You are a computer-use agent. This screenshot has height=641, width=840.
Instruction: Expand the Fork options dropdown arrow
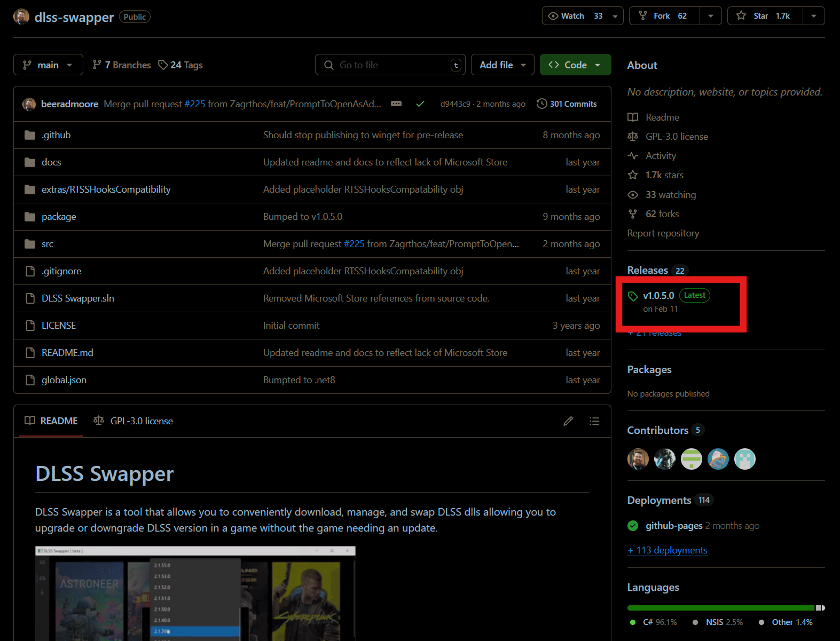point(711,16)
